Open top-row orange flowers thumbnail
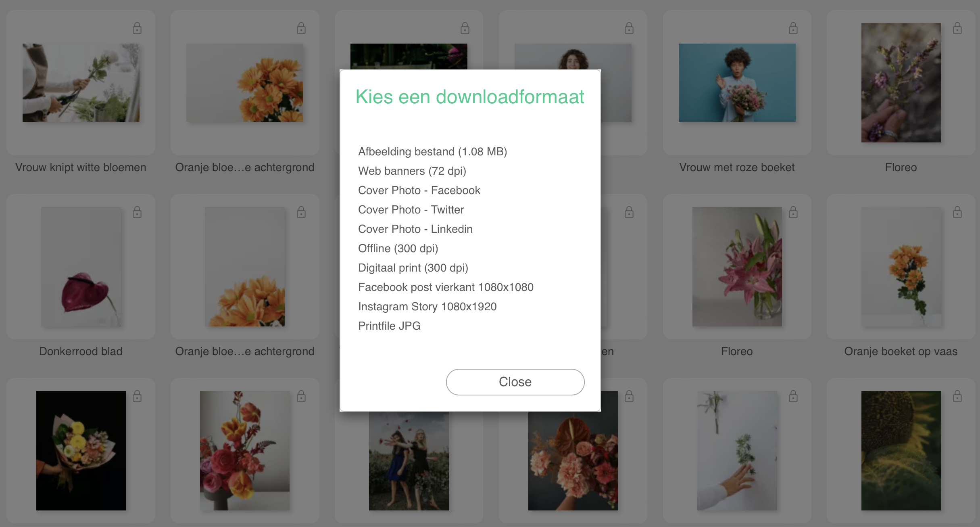This screenshot has height=527, width=980. click(245, 83)
